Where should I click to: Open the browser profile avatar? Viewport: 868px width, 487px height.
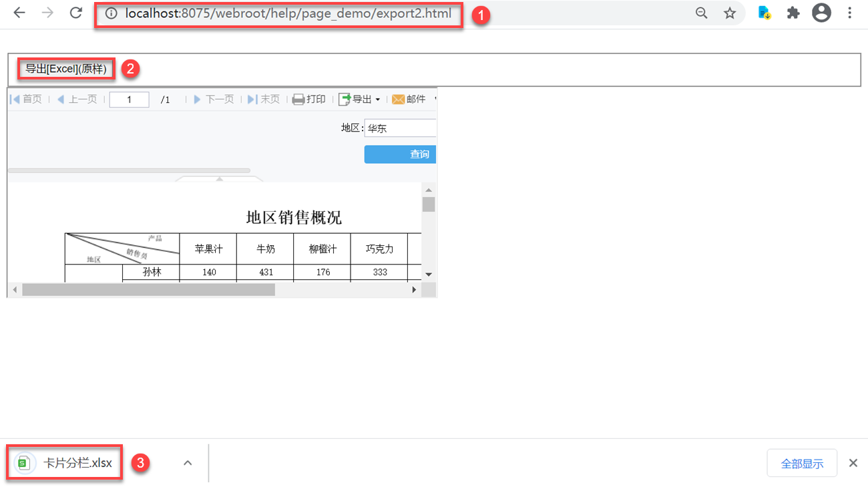point(821,13)
